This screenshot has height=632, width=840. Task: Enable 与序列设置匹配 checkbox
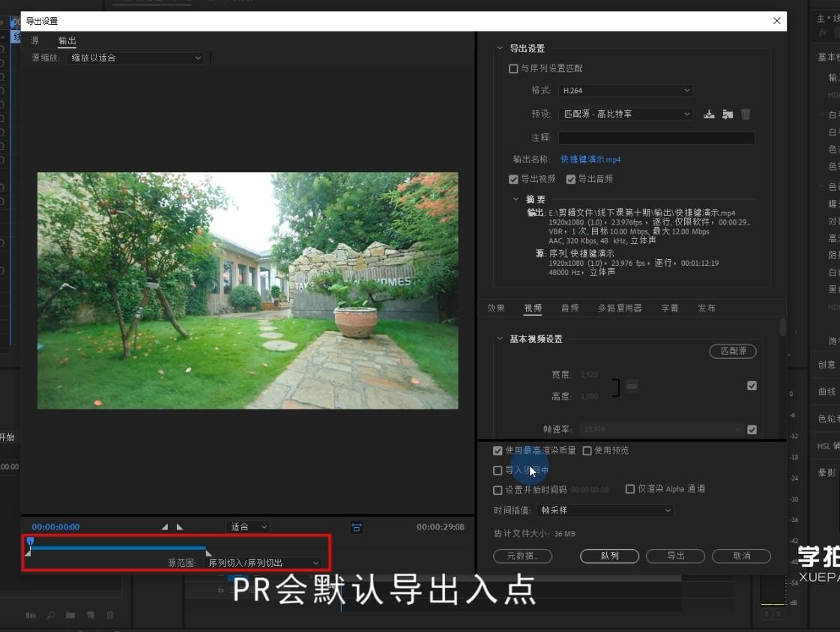coord(513,68)
